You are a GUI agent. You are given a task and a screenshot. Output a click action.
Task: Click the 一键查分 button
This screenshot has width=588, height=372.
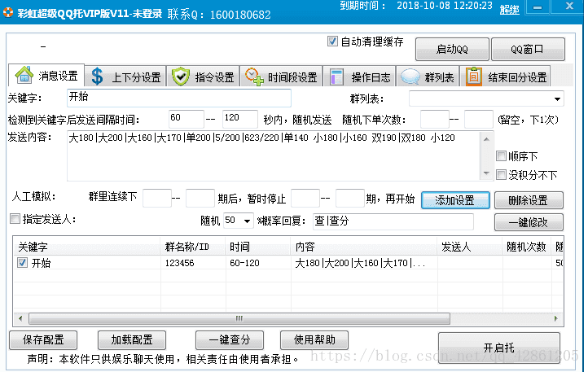230,339
